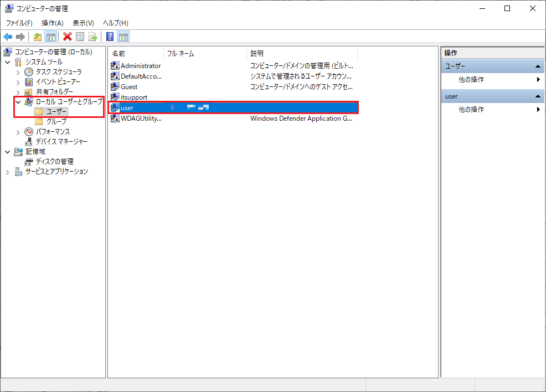Open 他の操作 under the user section
The height and width of the screenshot is (392, 546).
(x=471, y=110)
